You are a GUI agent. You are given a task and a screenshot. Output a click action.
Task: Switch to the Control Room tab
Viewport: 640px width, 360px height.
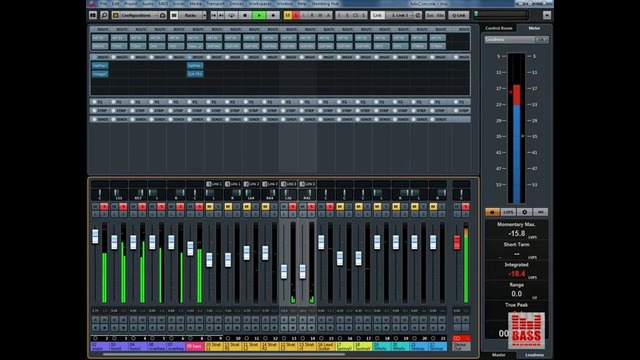[499, 28]
